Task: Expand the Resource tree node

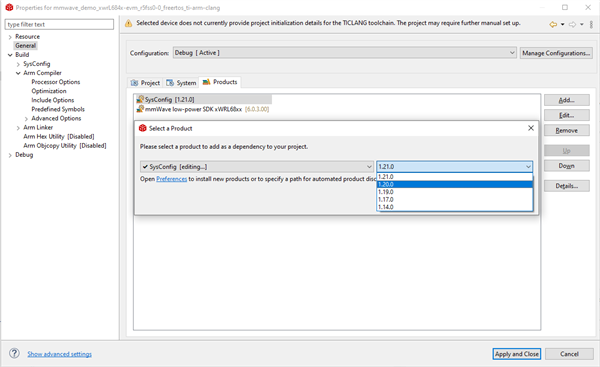Action: (10, 37)
